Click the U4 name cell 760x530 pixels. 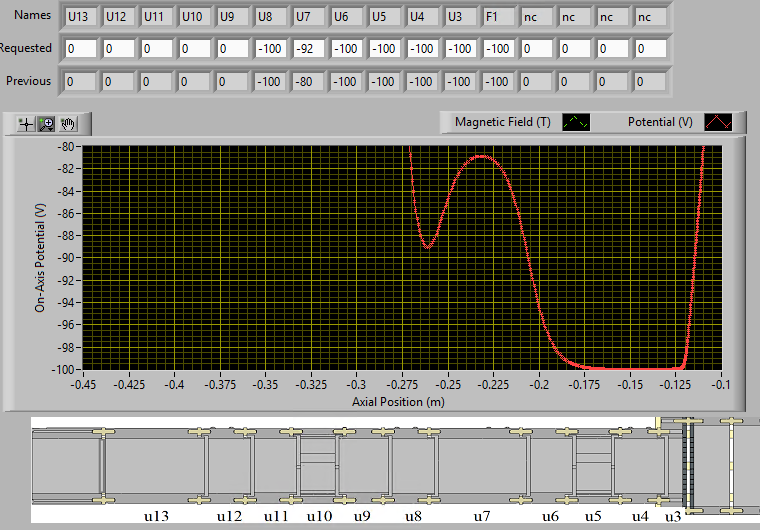[423, 16]
